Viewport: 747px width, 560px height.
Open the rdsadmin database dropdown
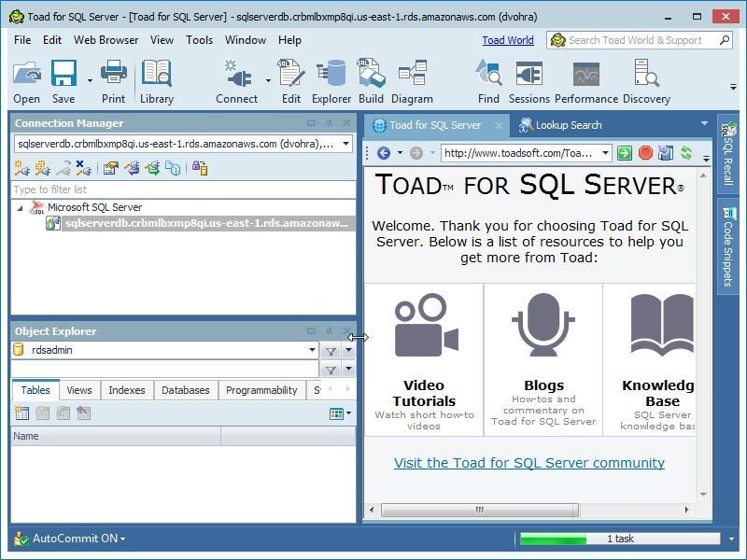[312, 350]
